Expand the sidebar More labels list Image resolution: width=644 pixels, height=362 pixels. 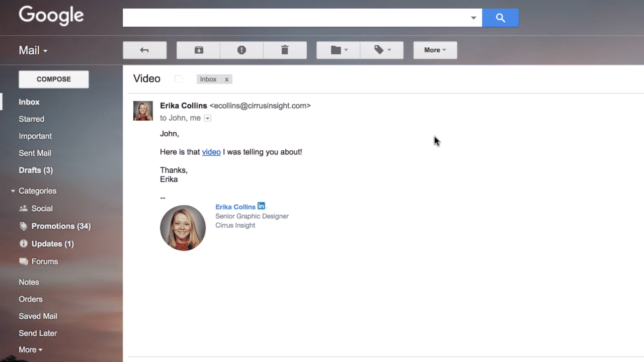pyautogui.click(x=30, y=350)
